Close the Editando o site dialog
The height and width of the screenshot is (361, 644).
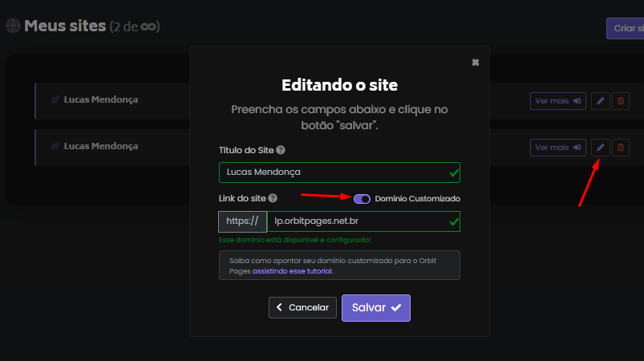click(x=476, y=63)
